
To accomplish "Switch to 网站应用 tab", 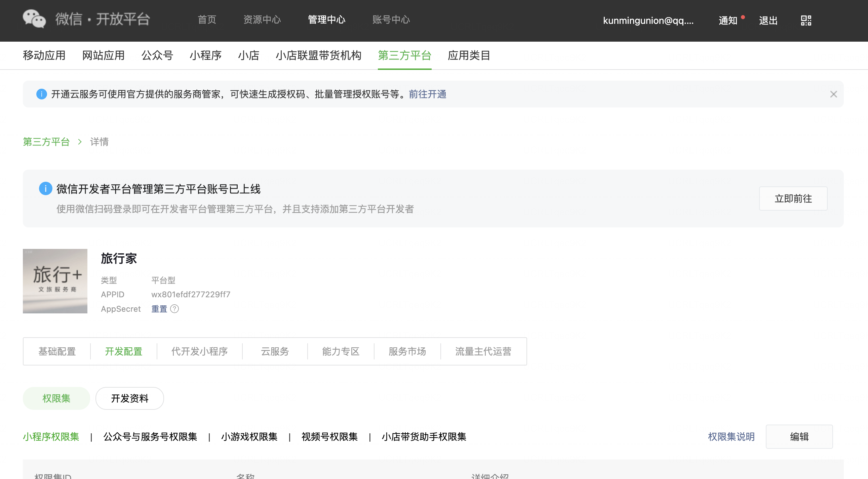I will [104, 55].
